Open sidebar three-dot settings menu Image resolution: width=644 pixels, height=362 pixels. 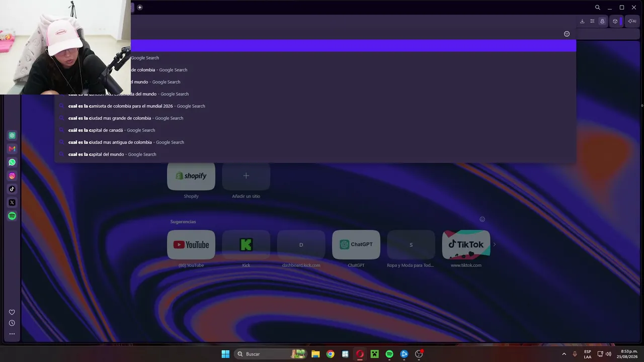[12, 334]
